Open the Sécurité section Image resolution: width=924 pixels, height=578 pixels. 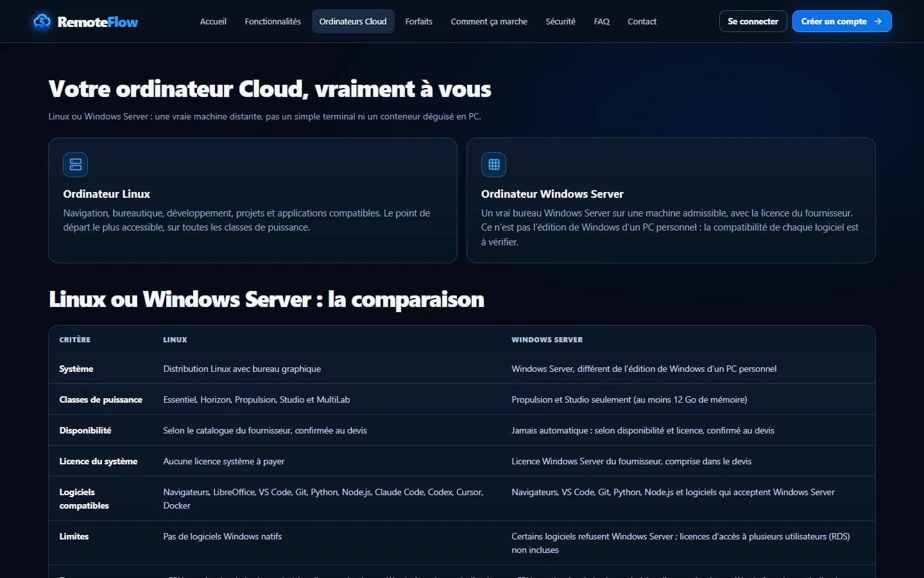(x=560, y=21)
